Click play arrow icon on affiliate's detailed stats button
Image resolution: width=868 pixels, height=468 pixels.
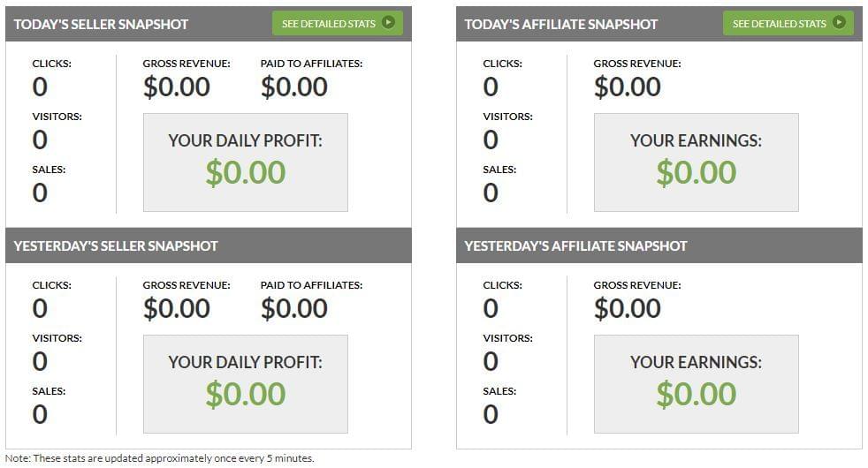click(x=839, y=23)
